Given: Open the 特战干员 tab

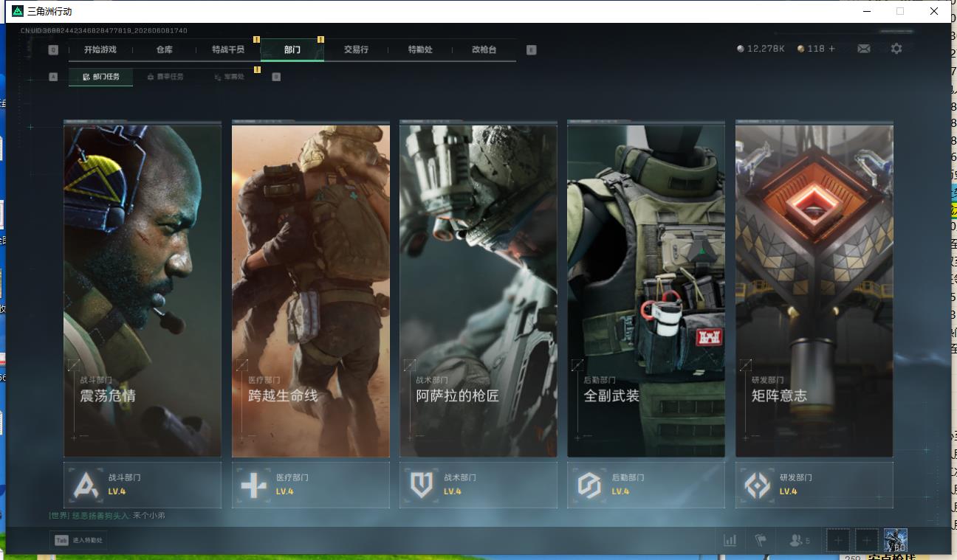Looking at the screenshot, I should click(228, 49).
